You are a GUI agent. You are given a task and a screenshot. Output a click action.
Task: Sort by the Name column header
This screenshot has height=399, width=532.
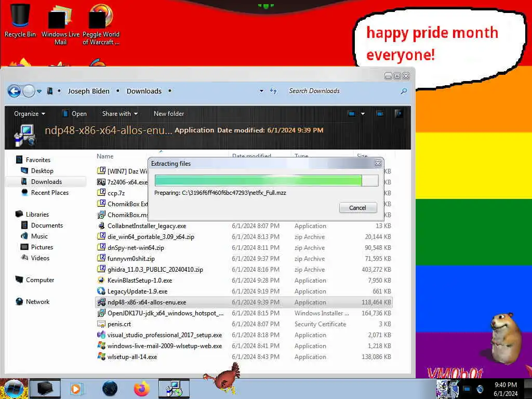point(105,156)
